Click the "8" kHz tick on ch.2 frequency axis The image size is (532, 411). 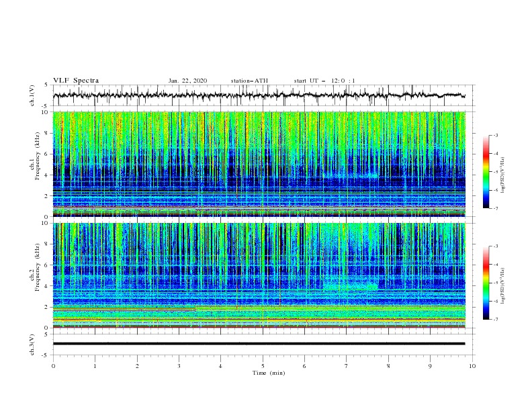[46, 244]
